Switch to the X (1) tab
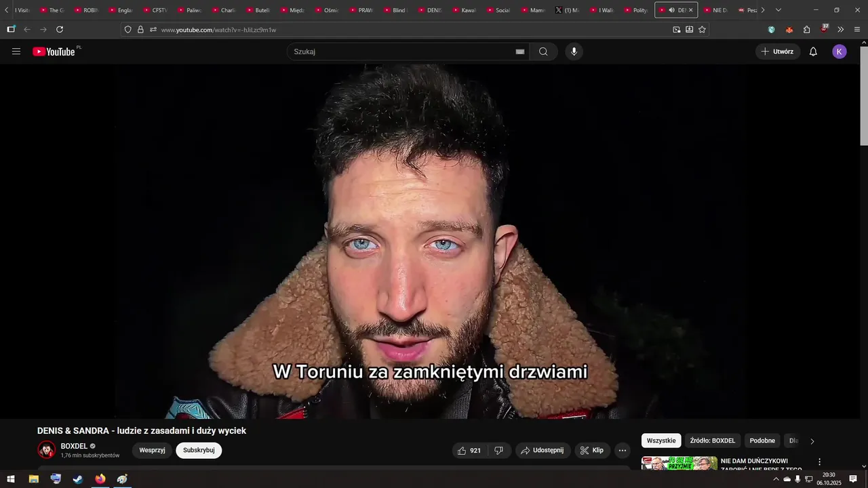 [568, 10]
